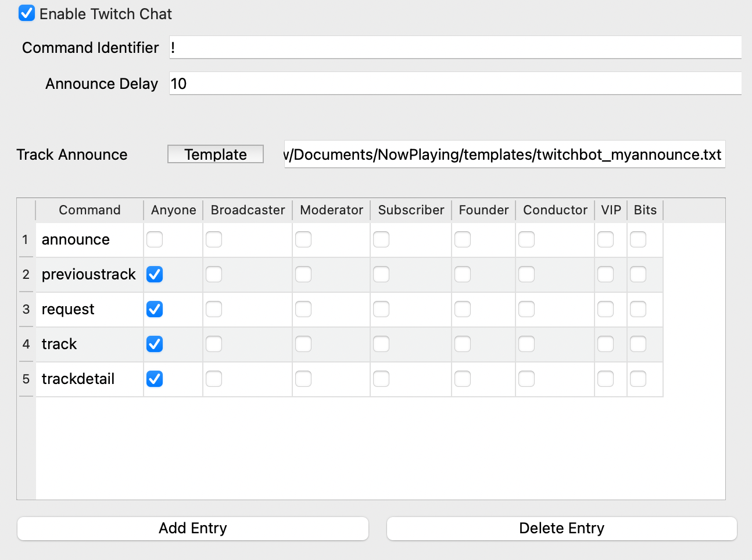Select row 4 header in table
Screen dimensions: 752x560
tap(26, 344)
